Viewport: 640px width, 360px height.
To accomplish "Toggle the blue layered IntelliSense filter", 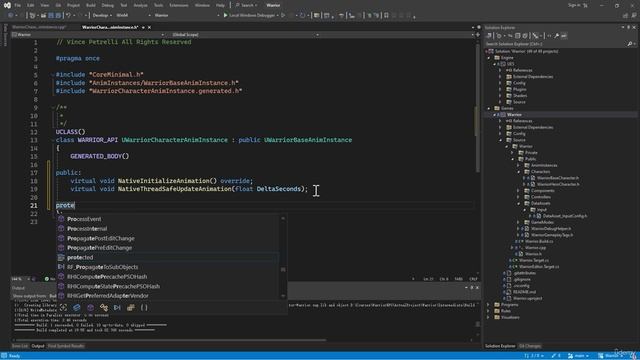I will [x=77, y=307].
